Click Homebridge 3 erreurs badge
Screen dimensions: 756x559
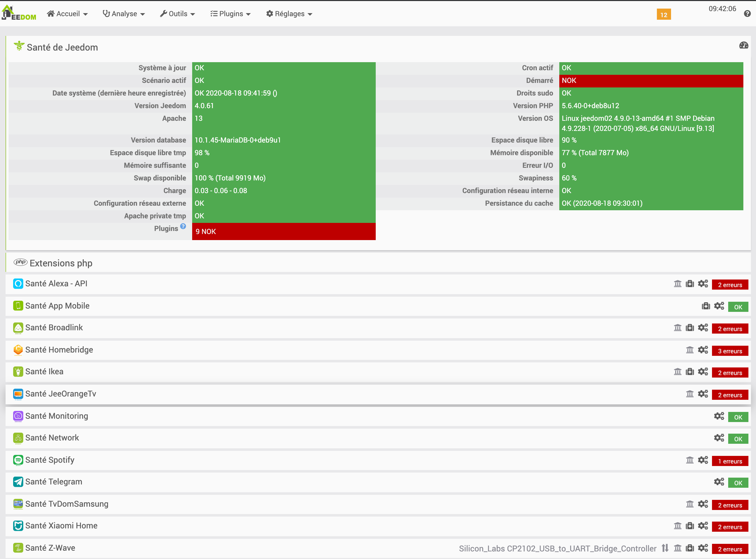(730, 351)
